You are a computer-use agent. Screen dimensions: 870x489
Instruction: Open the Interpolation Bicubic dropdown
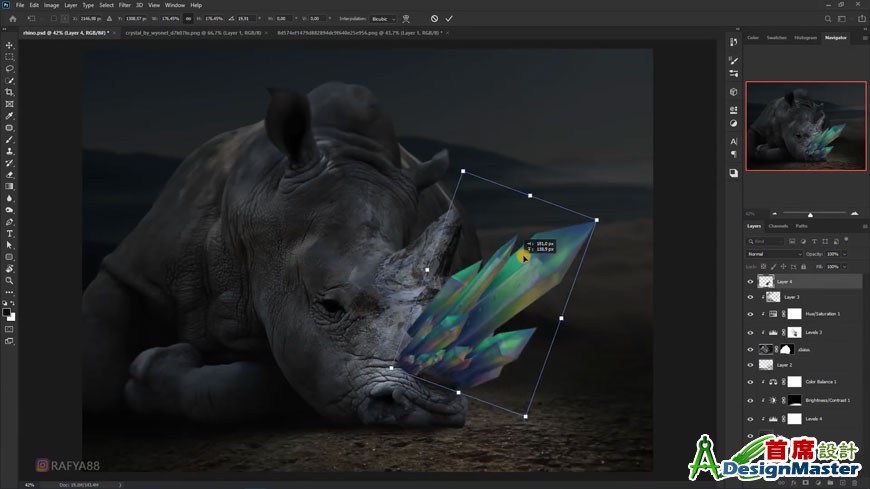click(x=383, y=19)
